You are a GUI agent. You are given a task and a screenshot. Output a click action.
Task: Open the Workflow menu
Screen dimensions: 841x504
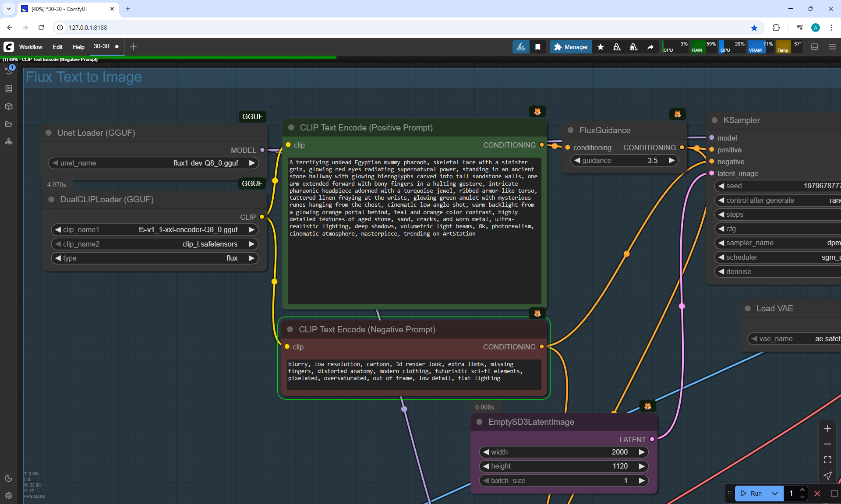pos(31,47)
